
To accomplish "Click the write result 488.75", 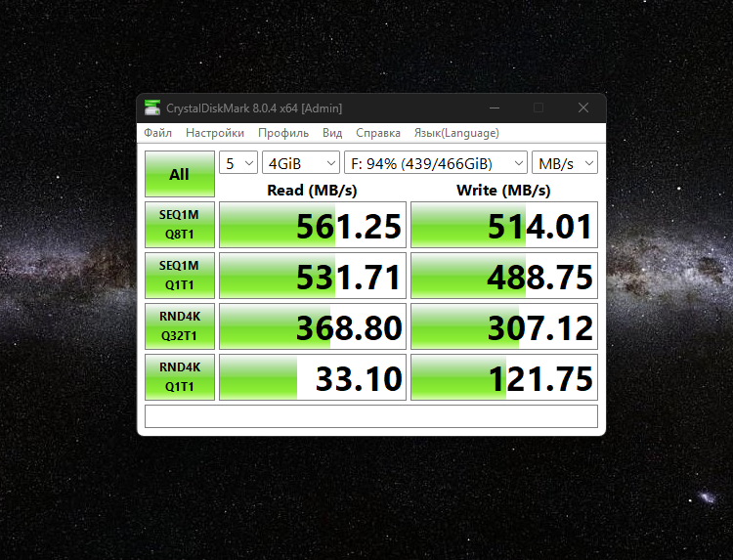I will coord(504,276).
